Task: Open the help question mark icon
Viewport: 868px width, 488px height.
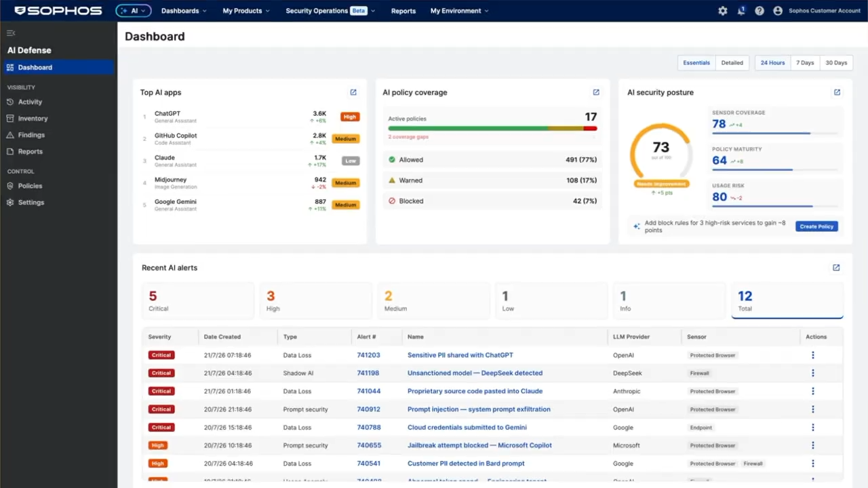Action: (x=759, y=11)
